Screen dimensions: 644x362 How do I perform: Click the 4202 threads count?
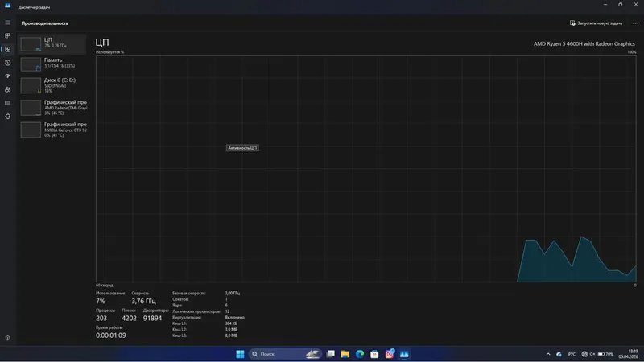(129, 318)
